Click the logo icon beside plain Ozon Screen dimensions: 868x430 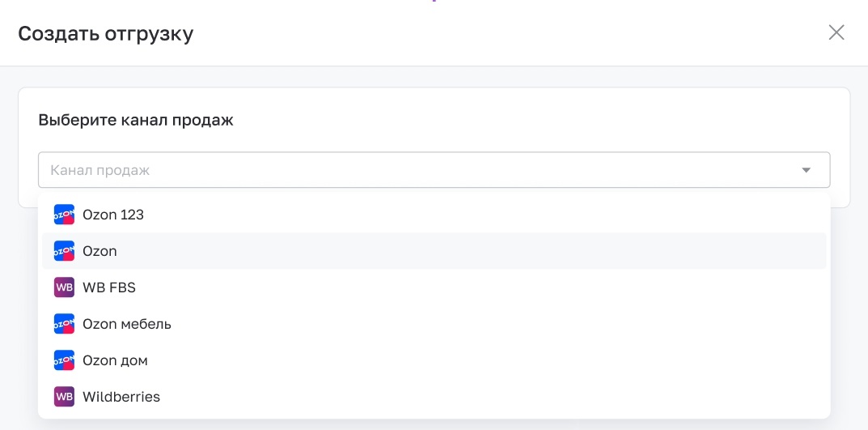pos(64,251)
